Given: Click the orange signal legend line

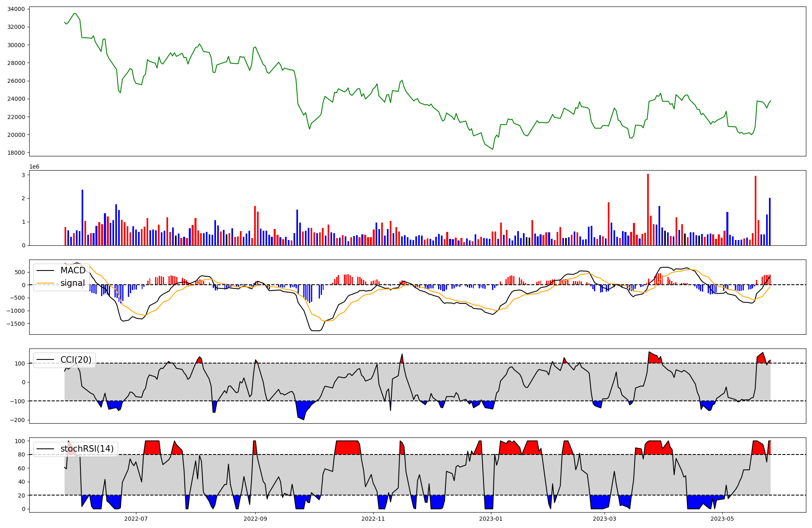Looking at the screenshot, I should pyautogui.click(x=45, y=283).
